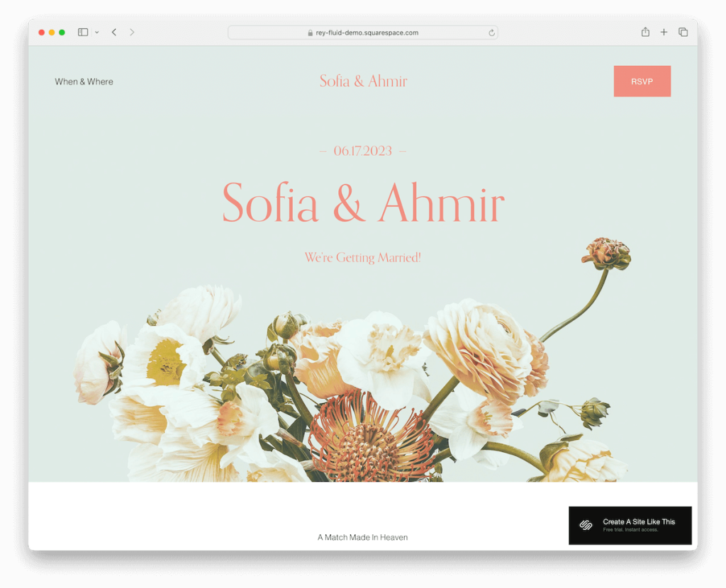Expand the sidebar dropdown chevron
This screenshot has width=726, height=588.
pos(96,33)
